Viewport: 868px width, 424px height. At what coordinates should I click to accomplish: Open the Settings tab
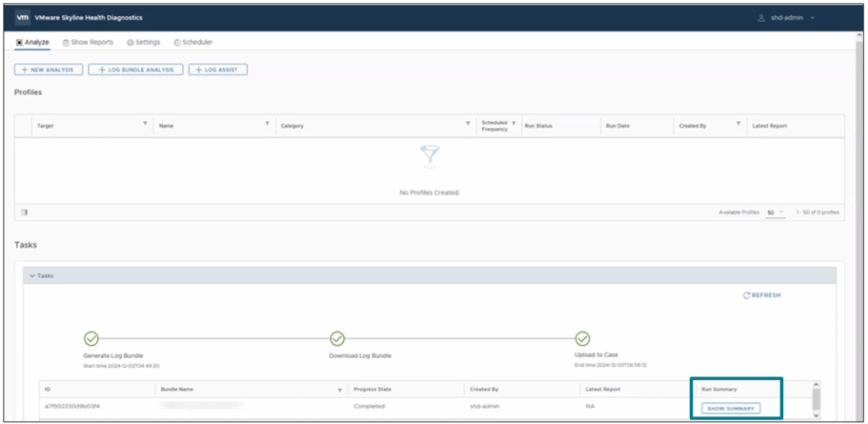pos(143,42)
